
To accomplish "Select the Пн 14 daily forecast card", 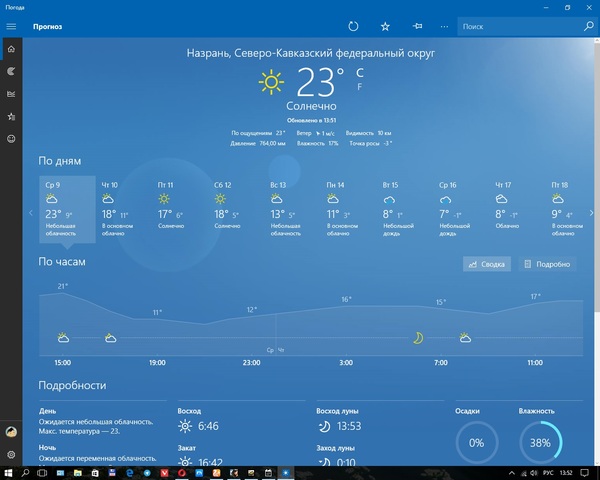I will (348, 209).
